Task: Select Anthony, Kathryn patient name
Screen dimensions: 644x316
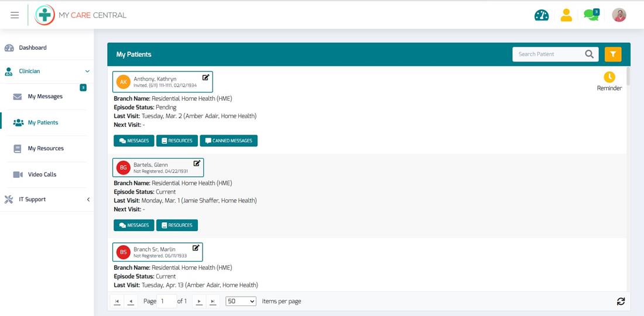Action: point(155,79)
